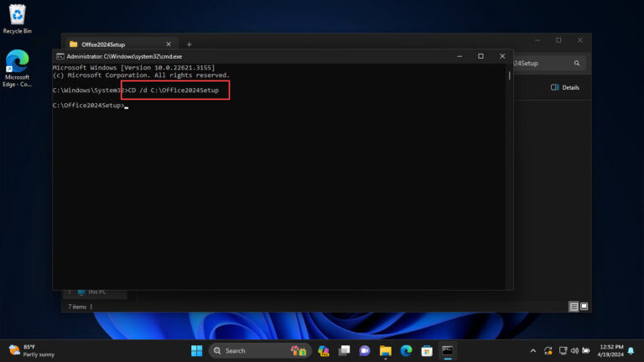Add a new File Explorer tab
The image size is (644, 362).
point(189,44)
